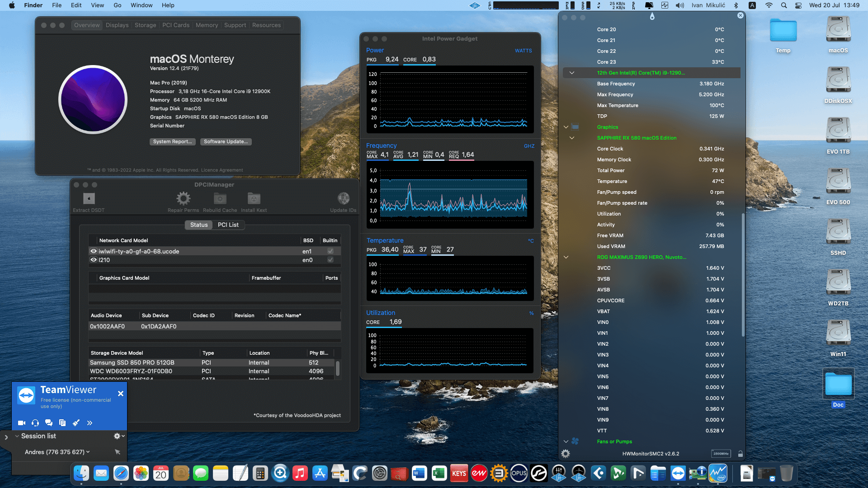
Task: Start video in TeamViewer panel
Action: (x=22, y=423)
